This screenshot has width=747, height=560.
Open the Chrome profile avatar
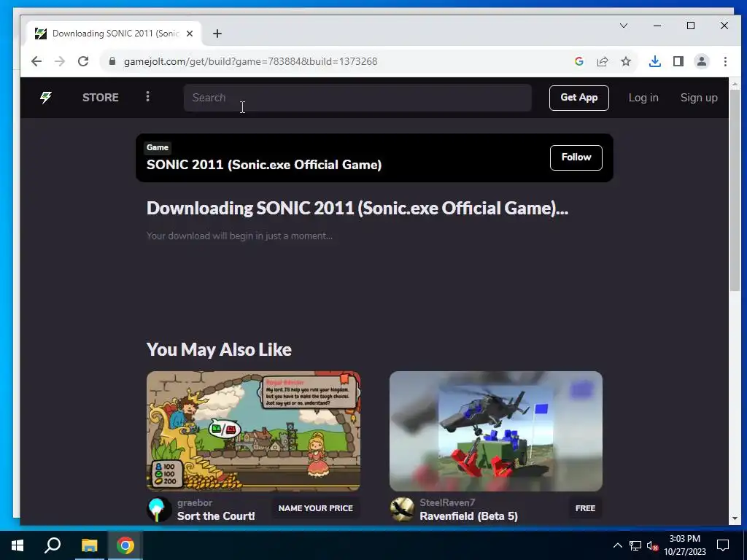point(702,61)
